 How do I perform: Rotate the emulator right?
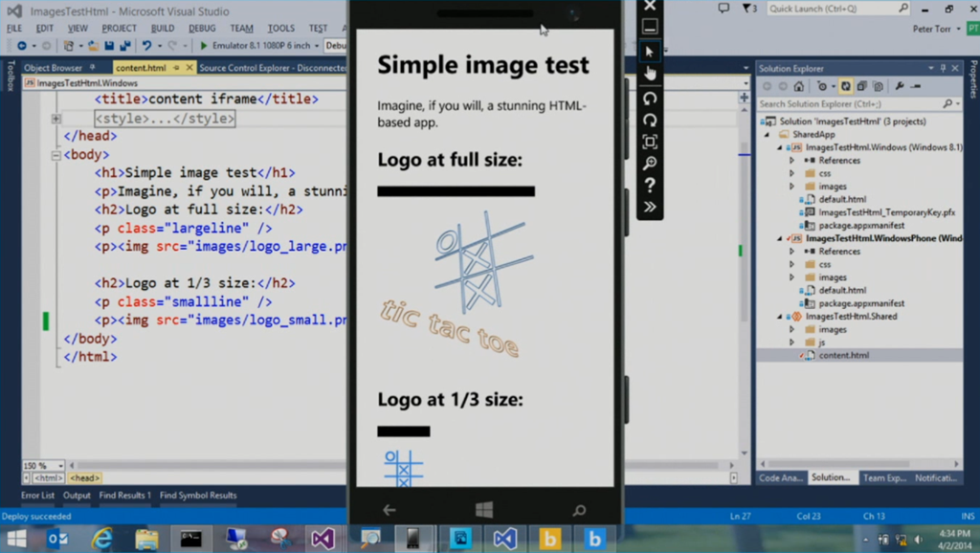[650, 120]
